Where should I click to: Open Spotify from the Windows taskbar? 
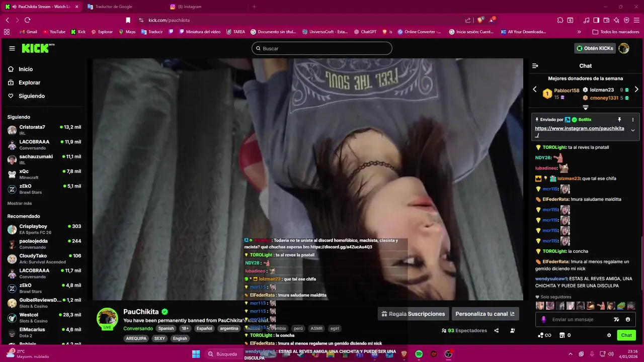419,354
